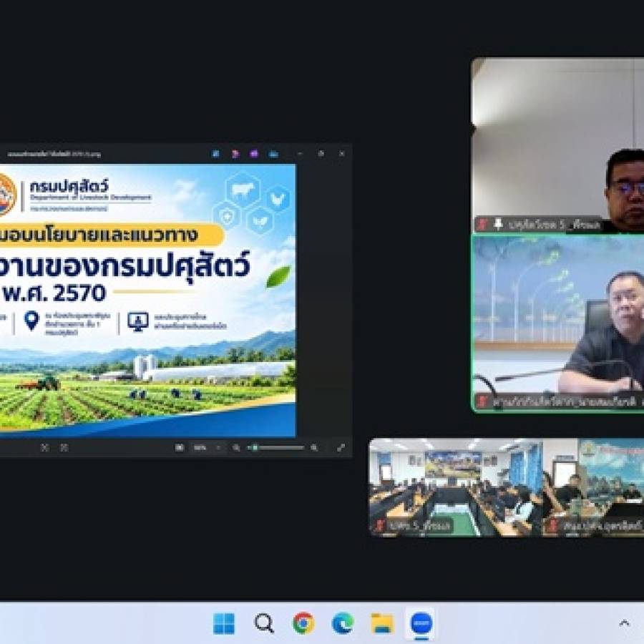This screenshot has width=644, height=644.
Task: Click the muted microphone icon on top video tile
Action: point(482,224)
